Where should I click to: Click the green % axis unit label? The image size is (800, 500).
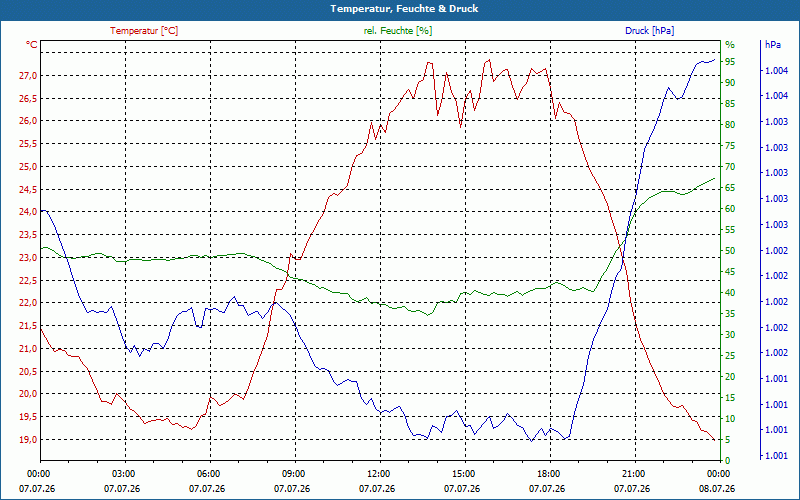[x=730, y=45]
